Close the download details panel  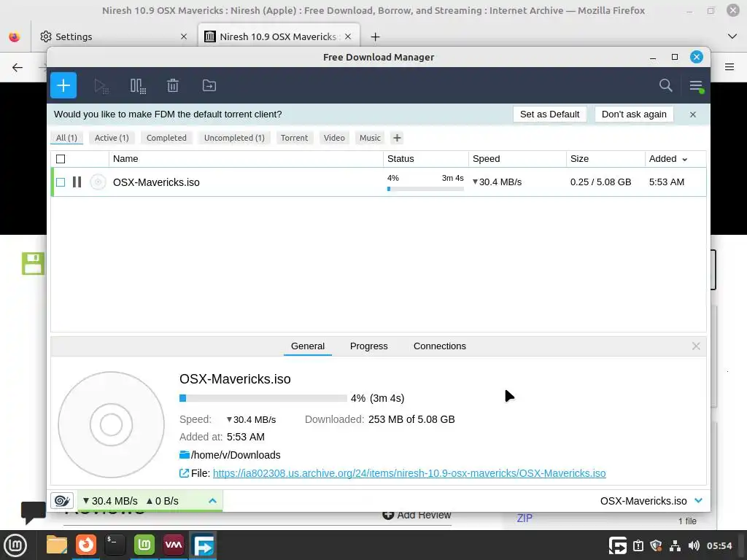tap(696, 346)
